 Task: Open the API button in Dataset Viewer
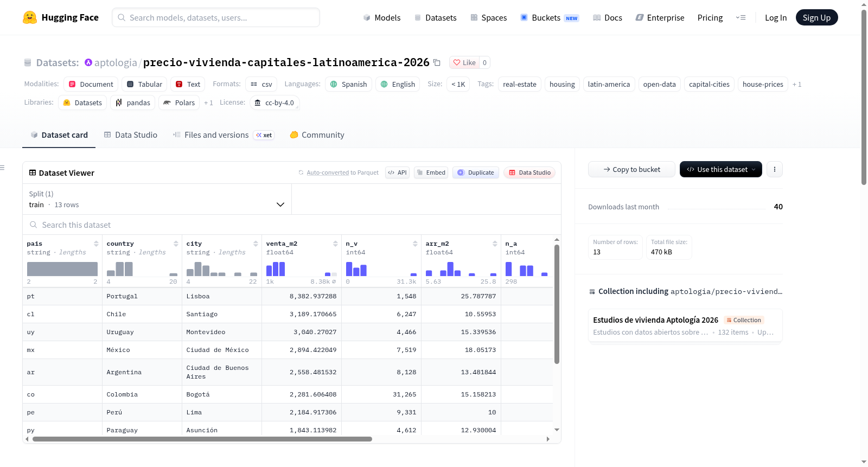click(x=397, y=172)
